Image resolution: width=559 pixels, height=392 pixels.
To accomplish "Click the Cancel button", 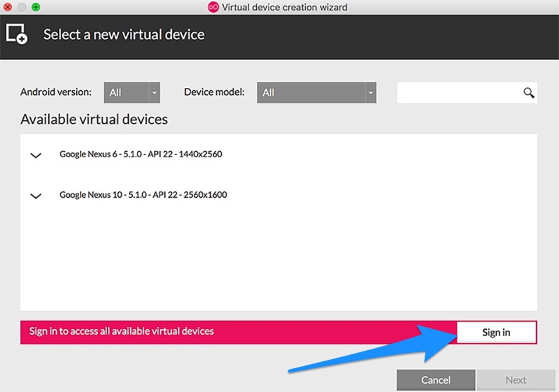I will (x=436, y=380).
